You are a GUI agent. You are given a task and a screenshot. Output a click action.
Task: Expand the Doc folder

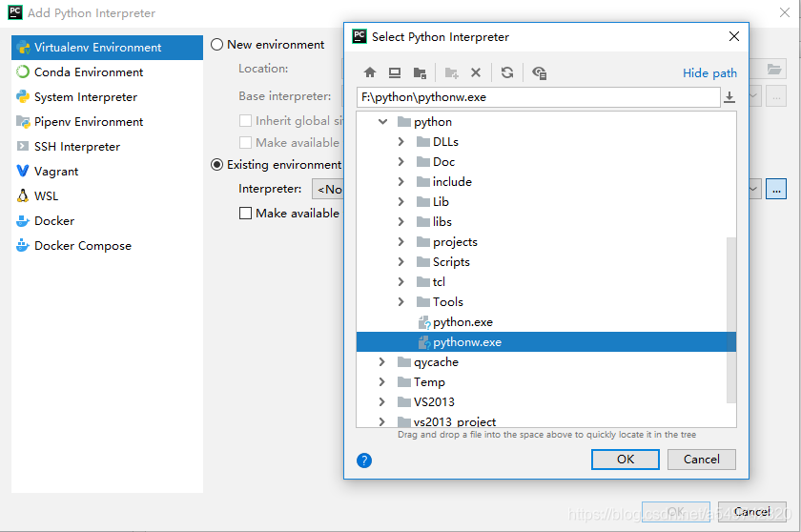click(x=401, y=162)
